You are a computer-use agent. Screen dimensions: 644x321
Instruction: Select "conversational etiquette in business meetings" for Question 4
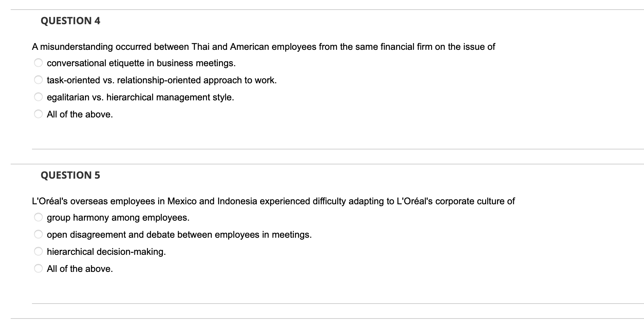(38, 62)
